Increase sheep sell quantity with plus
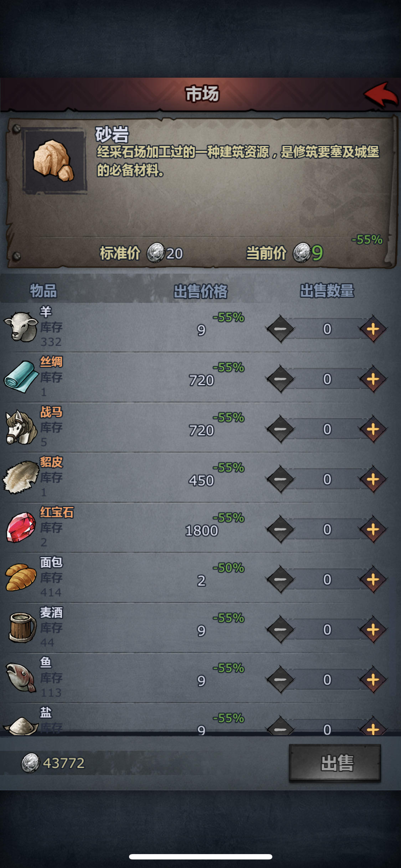This screenshot has height=868, width=401. click(373, 329)
